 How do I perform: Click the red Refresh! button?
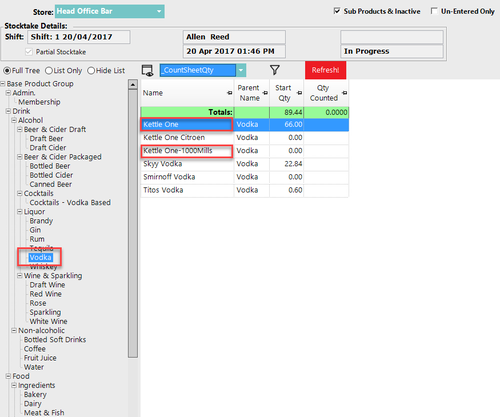(x=325, y=70)
